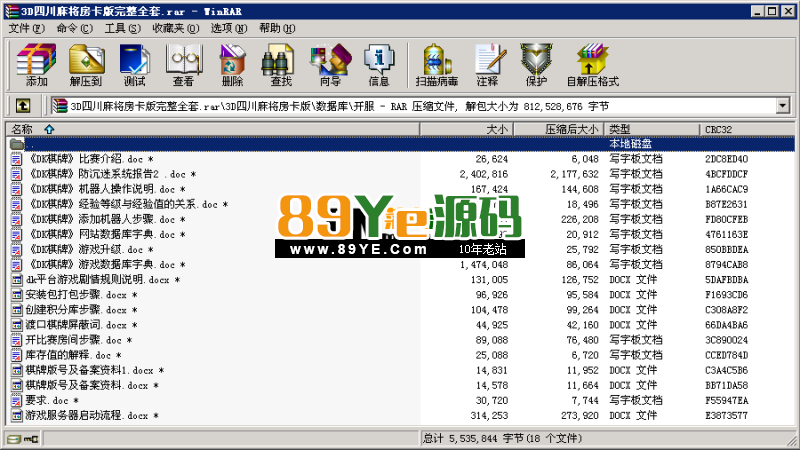This screenshot has width=800, height=450.
Task: Select 《DK棋牌》游戏数据库字典.doc file
Action: click(x=106, y=265)
